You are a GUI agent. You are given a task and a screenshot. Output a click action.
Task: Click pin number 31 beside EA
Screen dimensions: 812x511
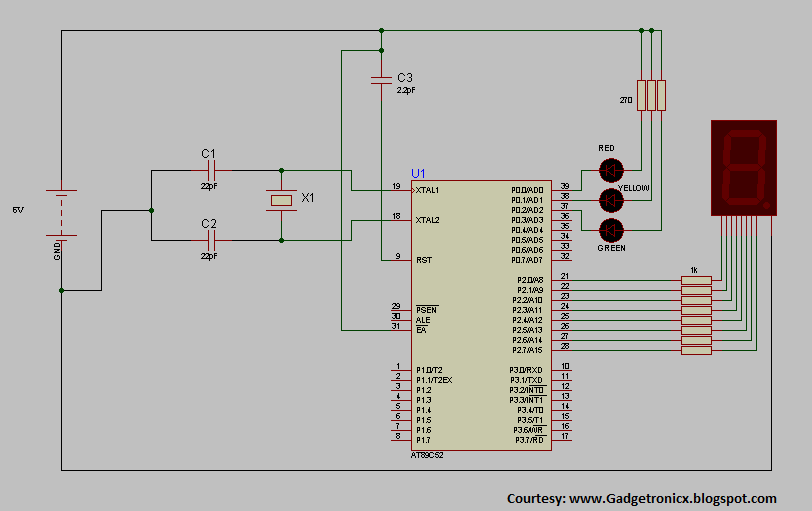[396, 326]
